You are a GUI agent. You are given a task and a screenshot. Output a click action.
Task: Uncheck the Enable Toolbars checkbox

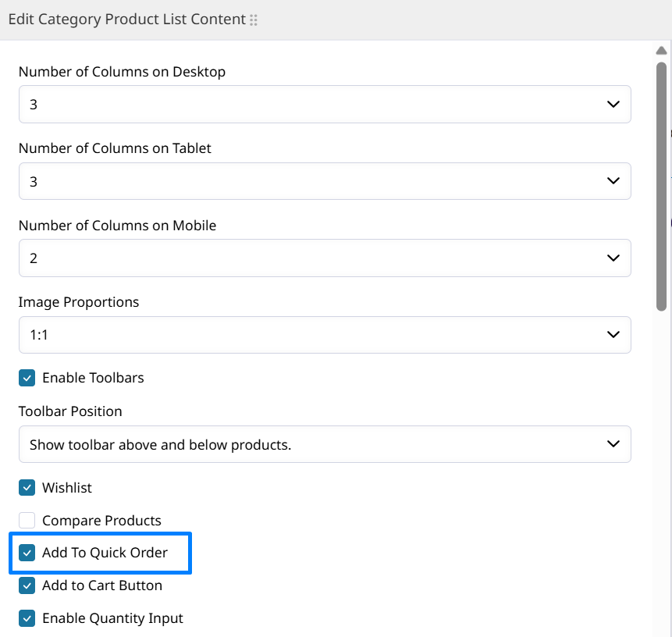click(x=27, y=378)
